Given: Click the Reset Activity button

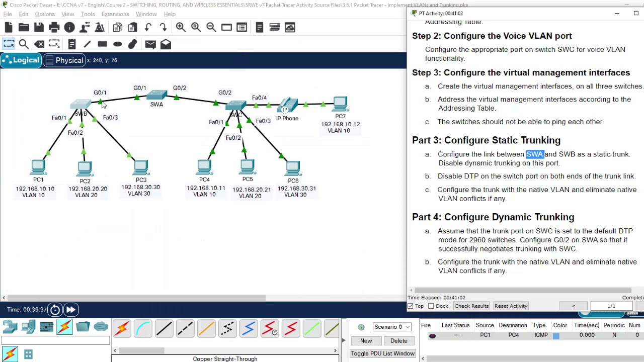Looking at the screenshot, I should point(511,306).
